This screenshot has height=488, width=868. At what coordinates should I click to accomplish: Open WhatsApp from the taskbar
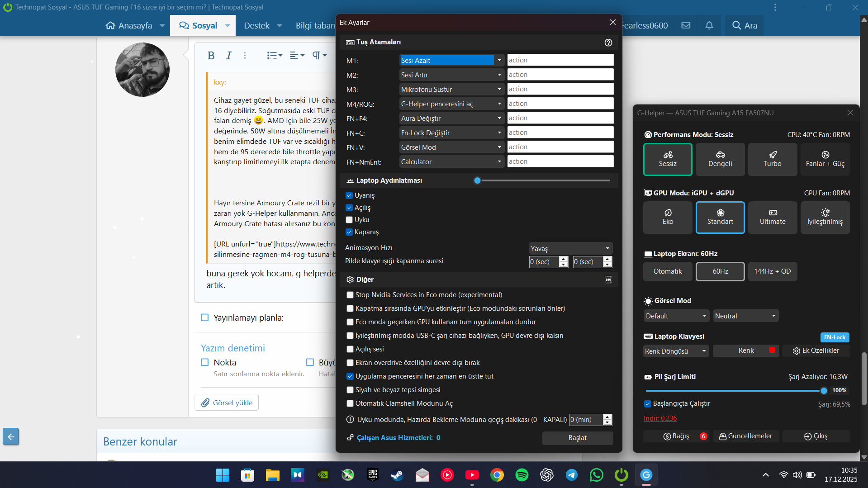click(x=596, y=475)
